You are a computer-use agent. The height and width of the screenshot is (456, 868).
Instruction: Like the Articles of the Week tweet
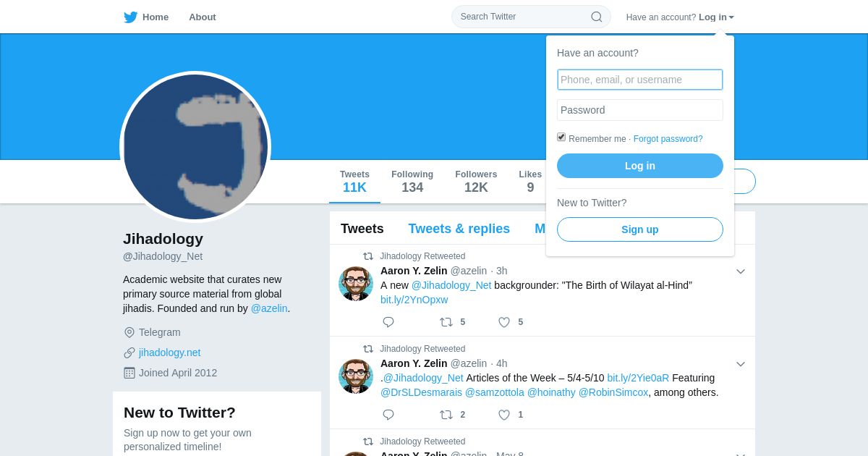tap(504, 415)
